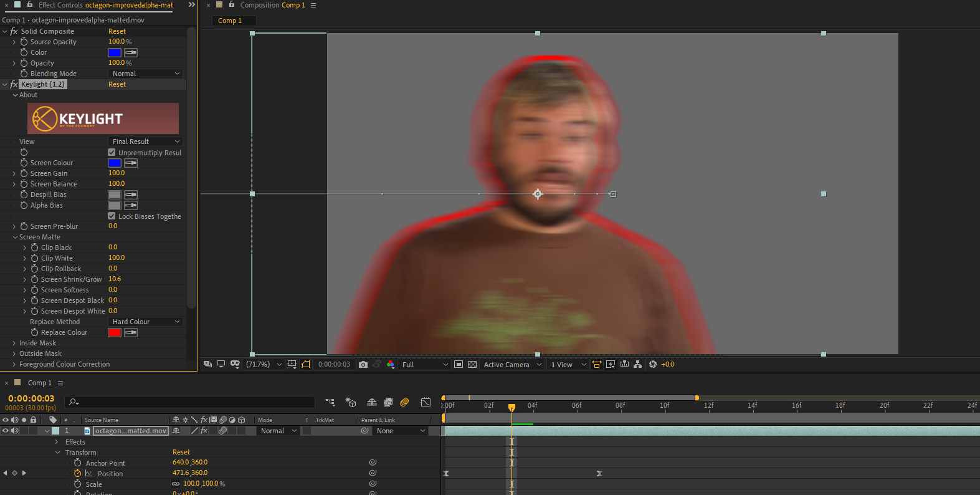Screen dimensions: 980x495
Task: Open the Graph Editor in timeline
Action: pyautogui.click(x=426, y=402)
